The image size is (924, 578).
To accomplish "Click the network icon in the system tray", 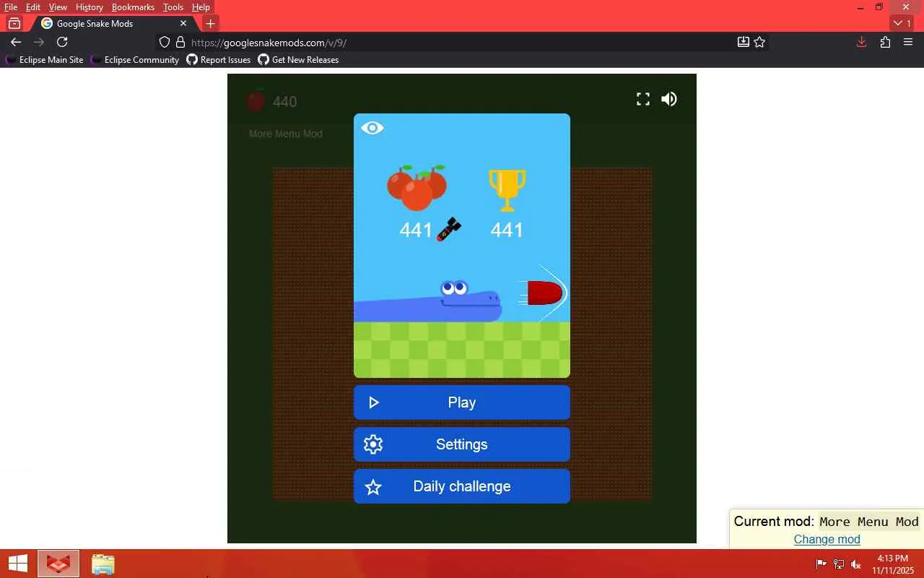I will [839, 564].
